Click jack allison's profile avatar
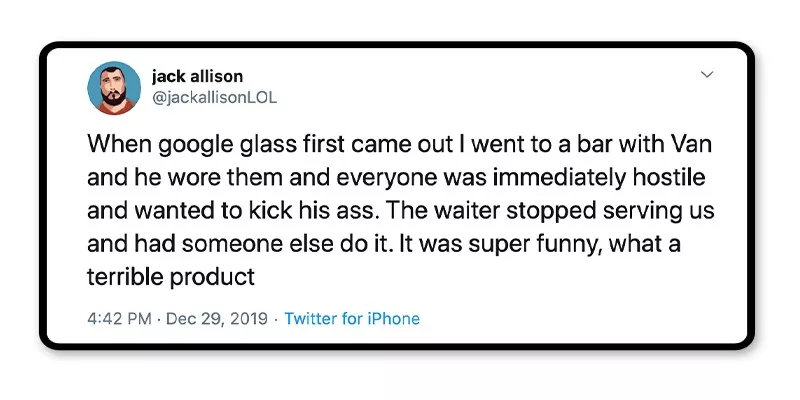 (114, 88)
